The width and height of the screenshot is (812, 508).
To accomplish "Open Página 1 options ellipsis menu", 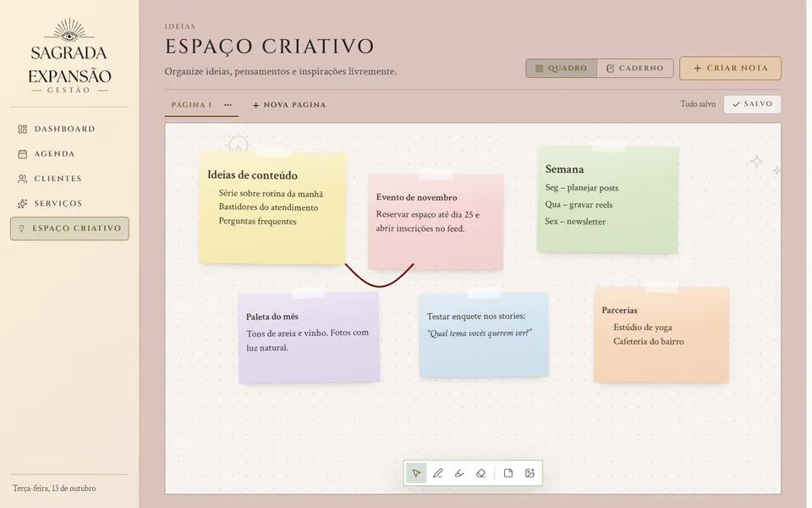I will (228, 105).
